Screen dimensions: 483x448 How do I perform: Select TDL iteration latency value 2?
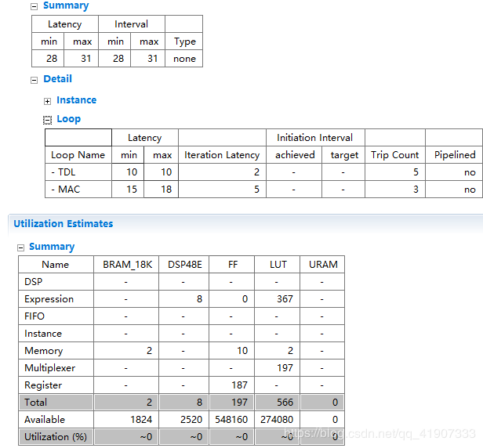coord(222,172)
